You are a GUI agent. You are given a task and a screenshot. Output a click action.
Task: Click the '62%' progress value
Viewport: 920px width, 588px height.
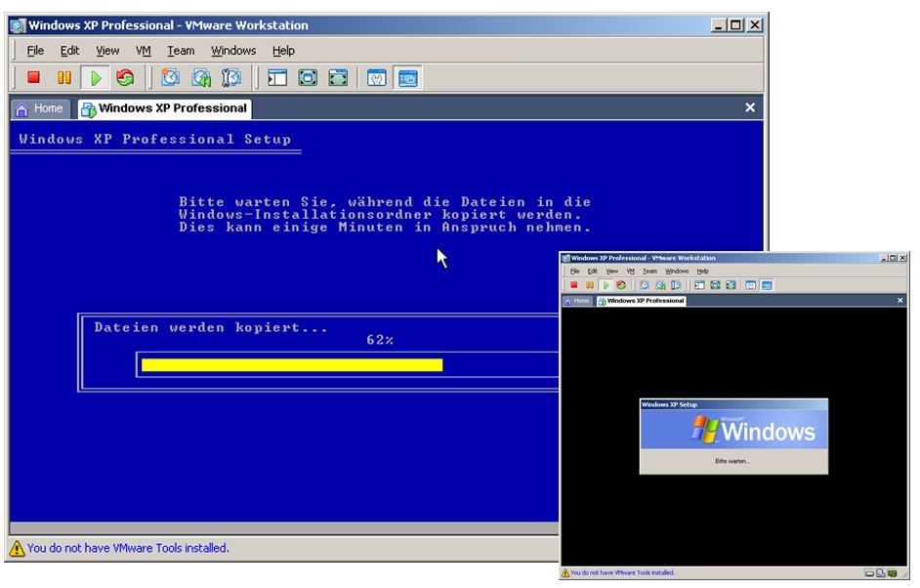(380, 340)
